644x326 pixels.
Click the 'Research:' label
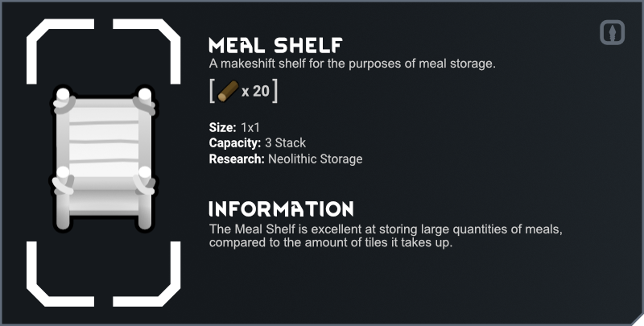(x=237, y=159)
